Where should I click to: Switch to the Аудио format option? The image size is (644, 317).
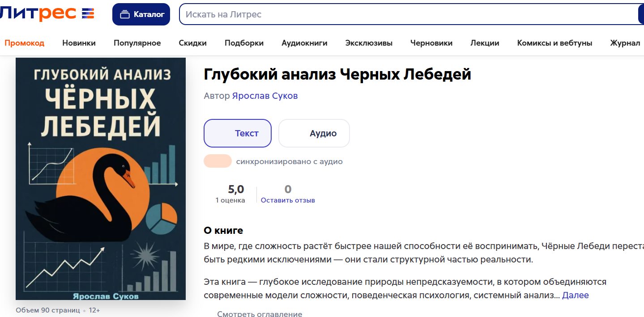pos(314,133)
